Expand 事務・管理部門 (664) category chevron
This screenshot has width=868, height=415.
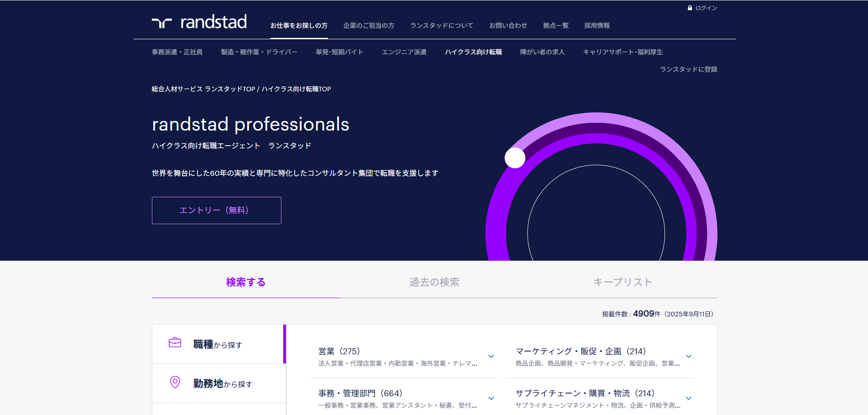[x=491, y=398]
